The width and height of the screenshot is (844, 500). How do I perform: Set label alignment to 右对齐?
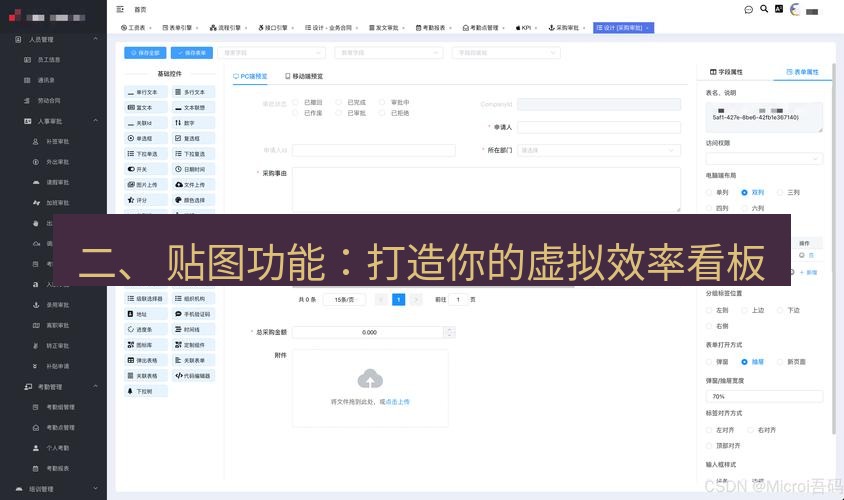click(750, 430)
